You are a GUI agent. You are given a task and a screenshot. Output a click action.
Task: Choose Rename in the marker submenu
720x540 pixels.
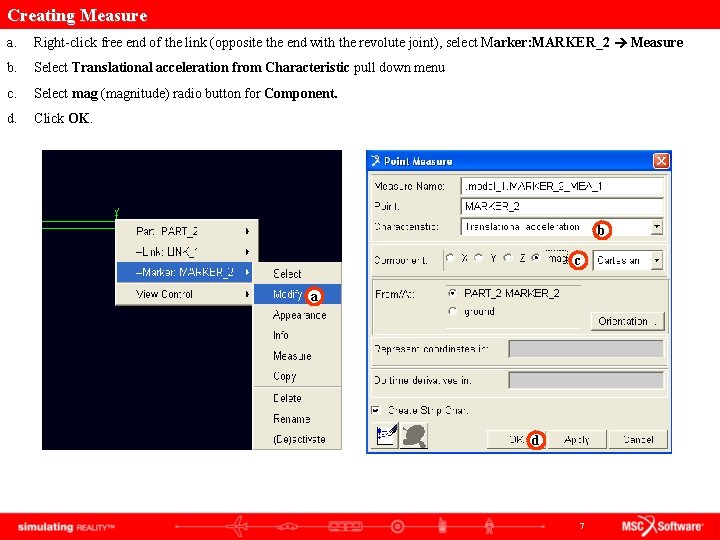pos(297,419)
